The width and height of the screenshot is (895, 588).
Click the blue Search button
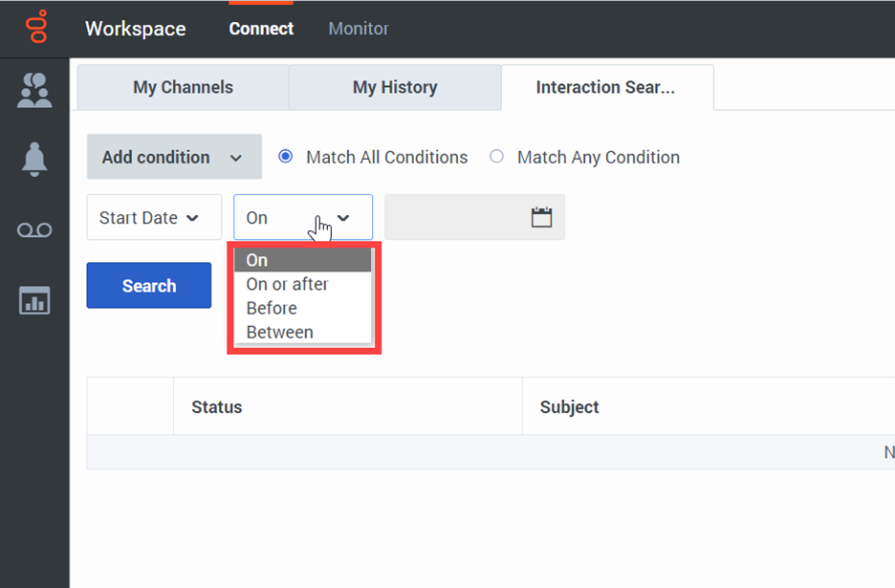tap(149, 286)
